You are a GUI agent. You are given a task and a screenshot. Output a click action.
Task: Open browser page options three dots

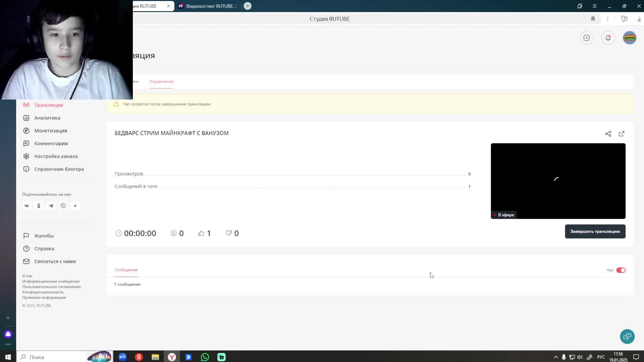607,19
